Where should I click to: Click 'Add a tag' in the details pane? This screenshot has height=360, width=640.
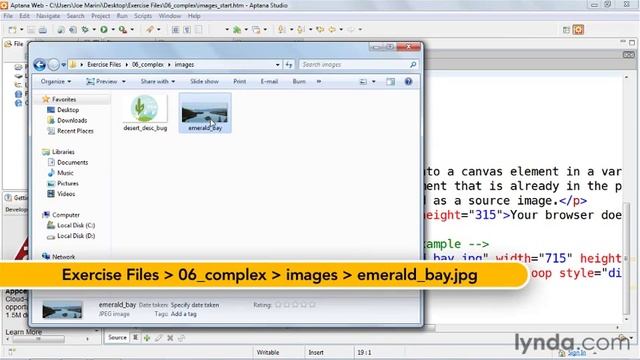pyautogui.click(x=184, y=314)
